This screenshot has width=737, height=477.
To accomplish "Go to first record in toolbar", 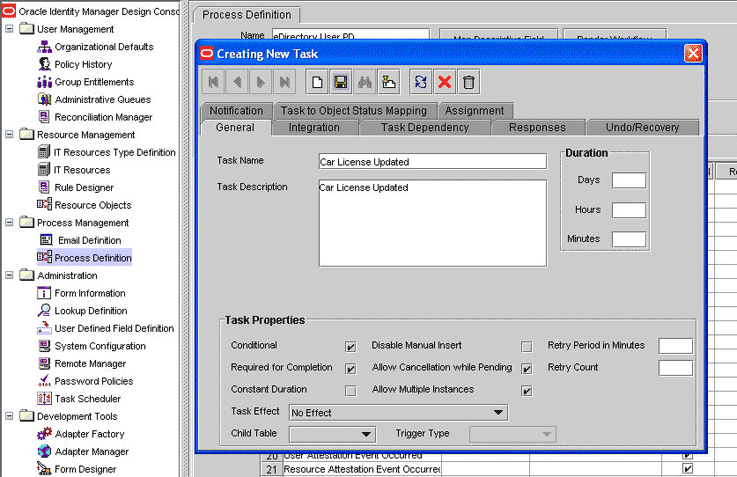I will point(213,82).
